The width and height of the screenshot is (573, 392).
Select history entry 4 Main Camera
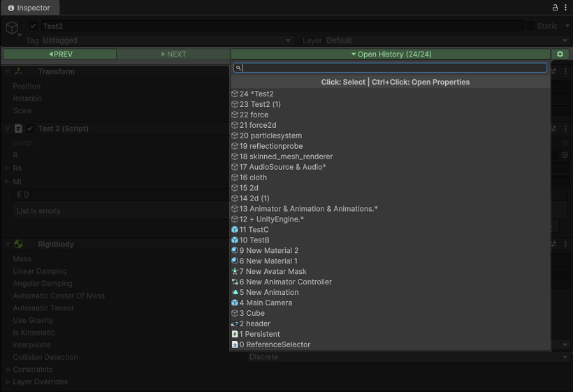(266, 303)
